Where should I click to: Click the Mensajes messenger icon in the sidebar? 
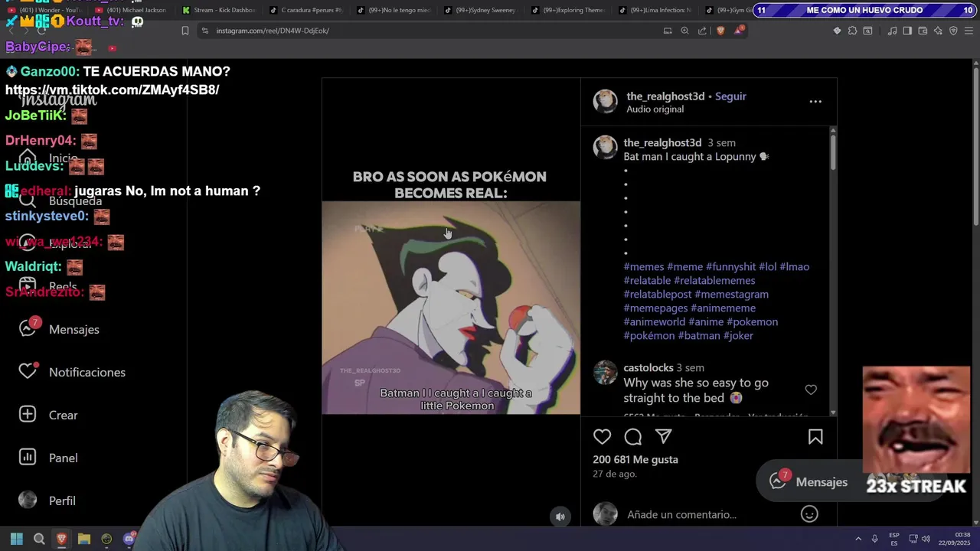point(28,328)
